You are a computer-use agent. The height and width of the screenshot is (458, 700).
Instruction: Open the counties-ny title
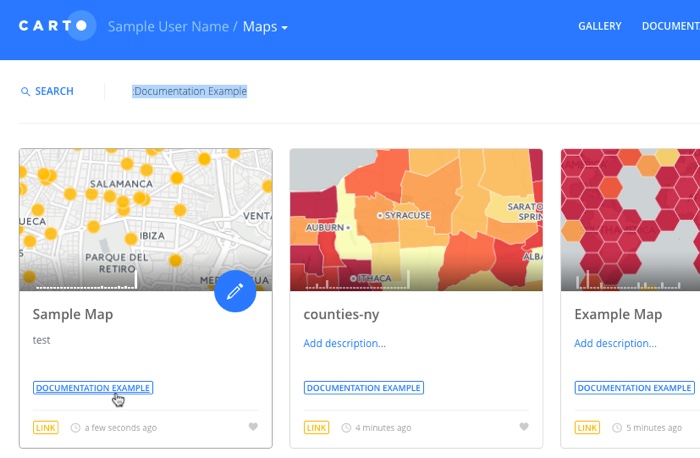pos(341,314)
